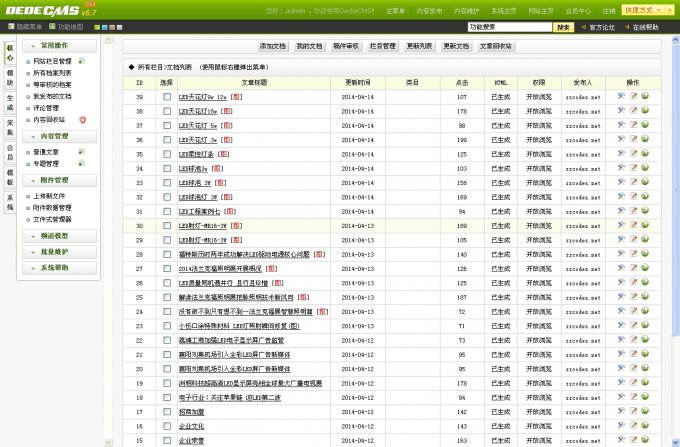This screenshot has width=680, height=447.
Task: Click the 栏目管理 button
Action: [x=382, y=46]
